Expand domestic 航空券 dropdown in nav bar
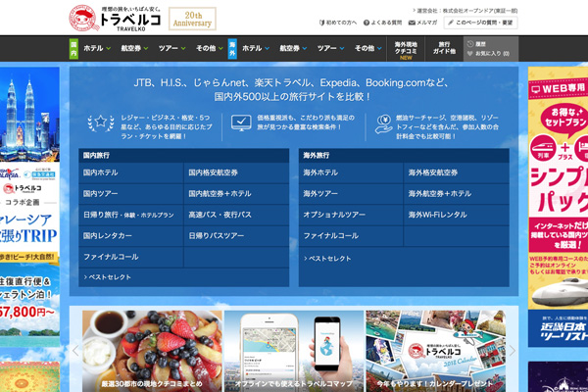588x392 pixels. click(134, 48)
